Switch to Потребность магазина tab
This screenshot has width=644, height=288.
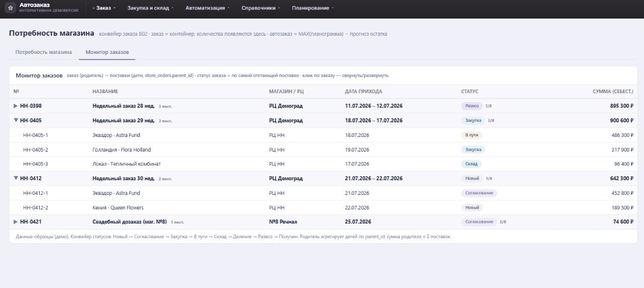44,52
